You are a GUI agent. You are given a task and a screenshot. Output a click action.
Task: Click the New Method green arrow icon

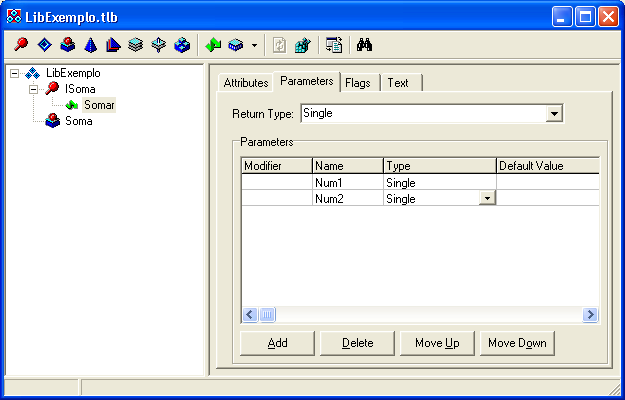point(212,45)
